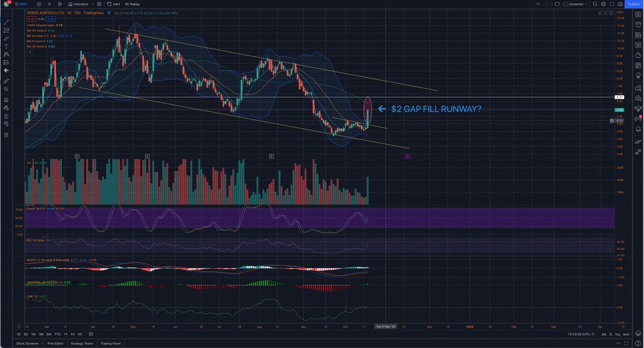
Task: Click the blue Publish button
Action: pyautogui.click(x=633, y=4)
